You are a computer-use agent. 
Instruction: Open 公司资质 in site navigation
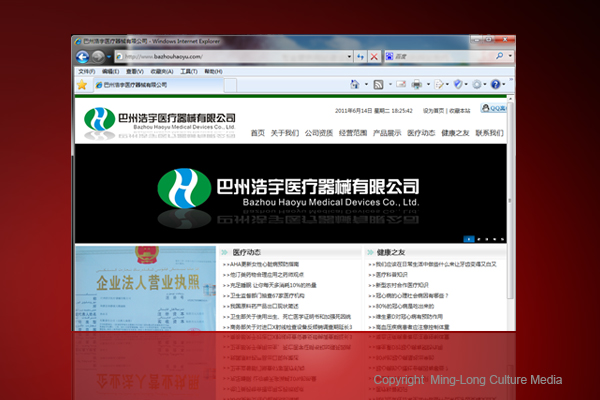tap(319, 133)
